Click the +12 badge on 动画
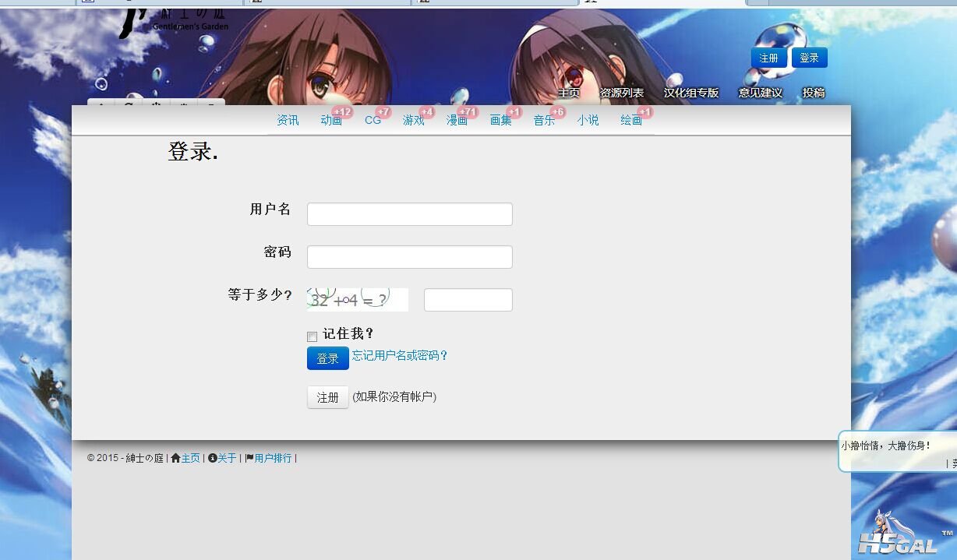Viewport: 957px width, 560px height. [x=342, y=112]
